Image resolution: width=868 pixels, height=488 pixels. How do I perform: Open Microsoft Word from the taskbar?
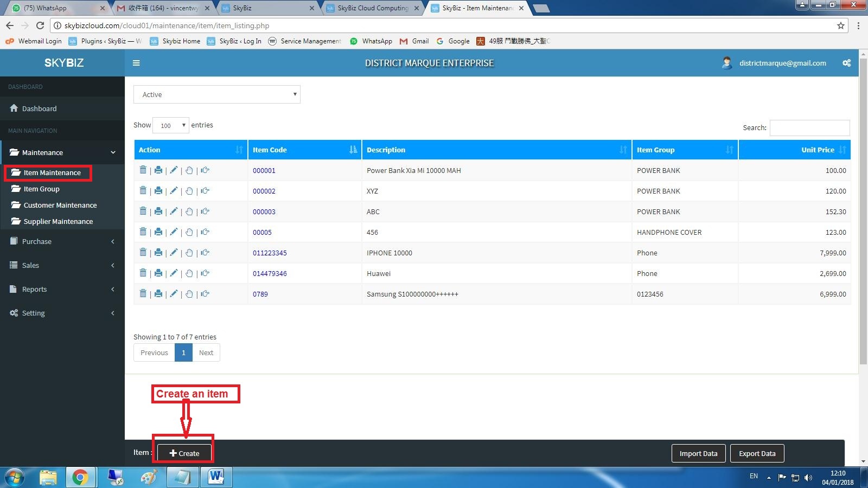[x=216, y=477]
